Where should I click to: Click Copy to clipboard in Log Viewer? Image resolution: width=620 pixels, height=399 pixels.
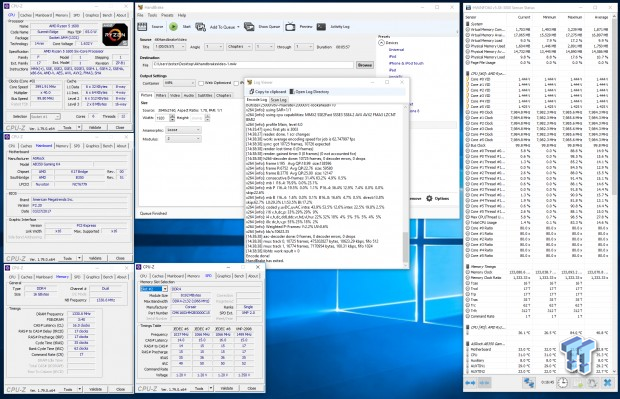pos(267,92)
